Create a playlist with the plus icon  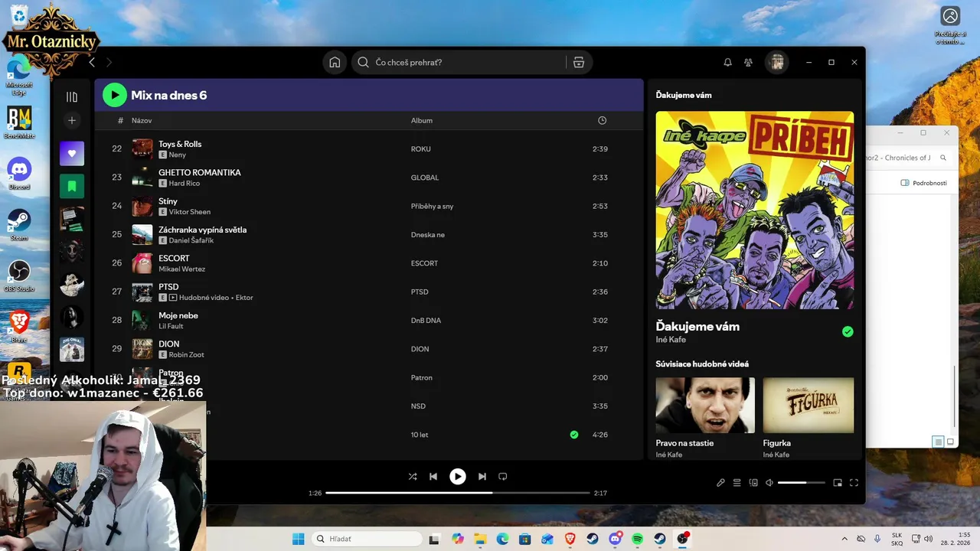coord(72,120)
